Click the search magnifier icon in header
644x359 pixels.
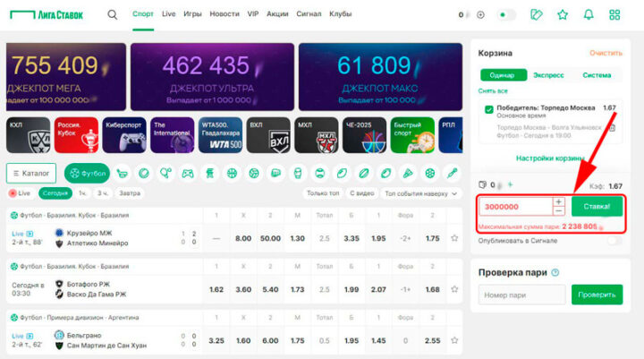click(112, 14)
